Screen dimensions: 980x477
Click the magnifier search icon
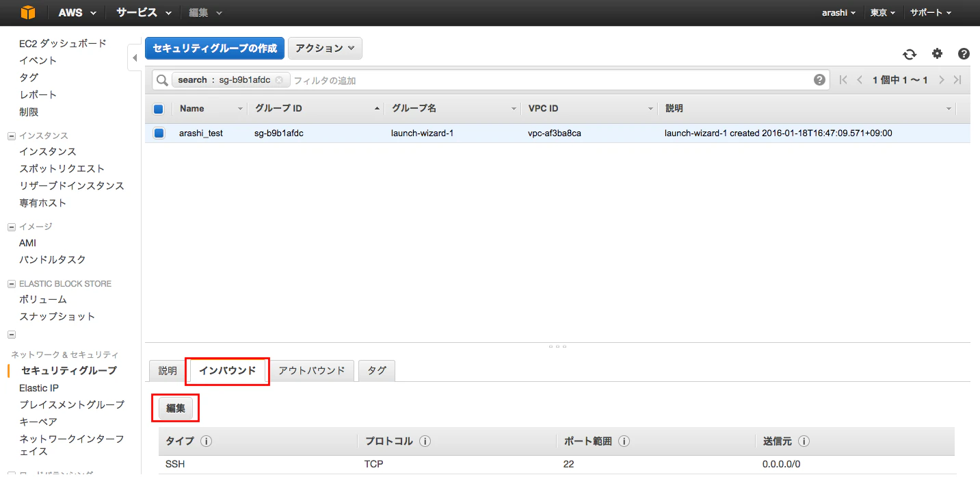(x=162, y=80)
